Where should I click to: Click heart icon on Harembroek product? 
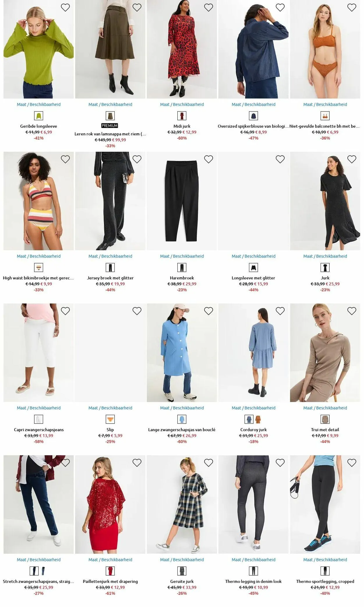tap(208, 159)
